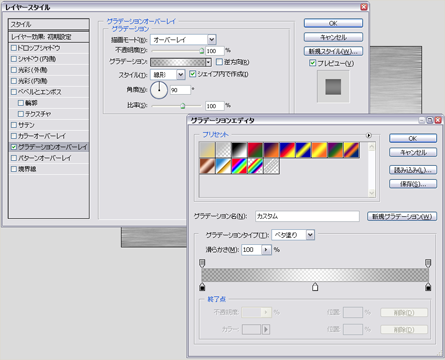The image size is (445, 360).
Task: Select スタイル header in effects list
Action: (x=49, y=24)
